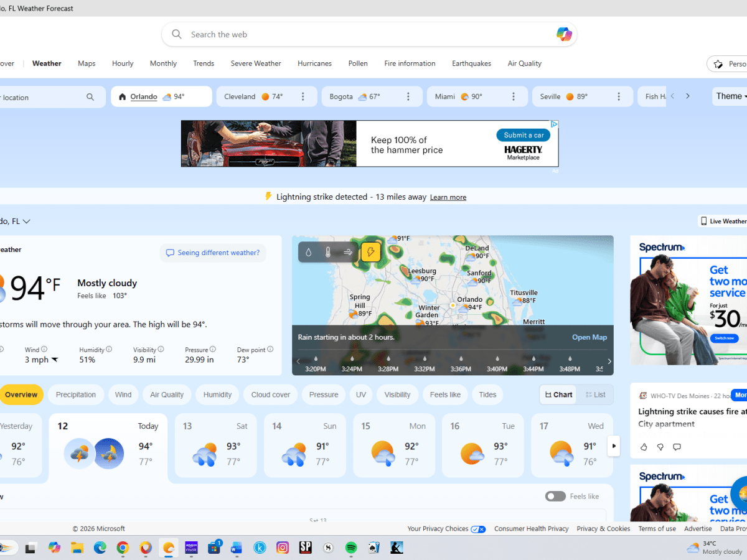Toggle the Feels like switch
The width and height of the screenshot is (747, 560).
click(x=555, y=497)
